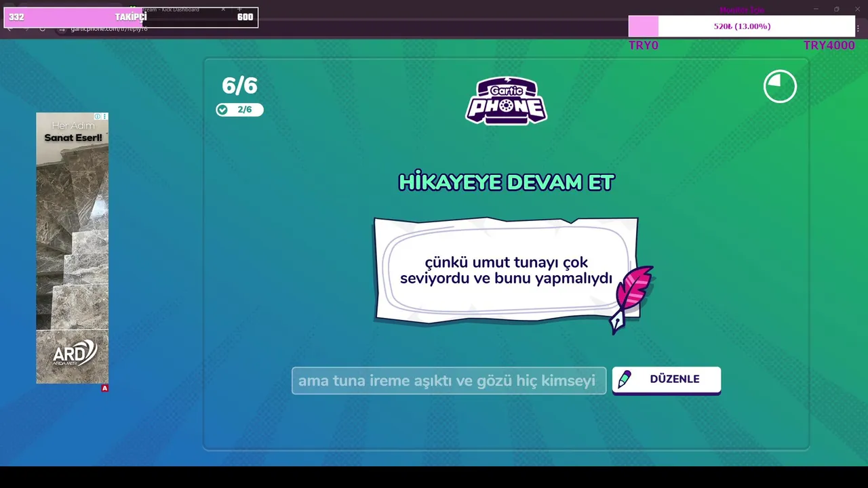Click the HİKAYEYE DEVAM ET heading
The height and width of the screenshot is (488, 868).
(x=506, y=182)
